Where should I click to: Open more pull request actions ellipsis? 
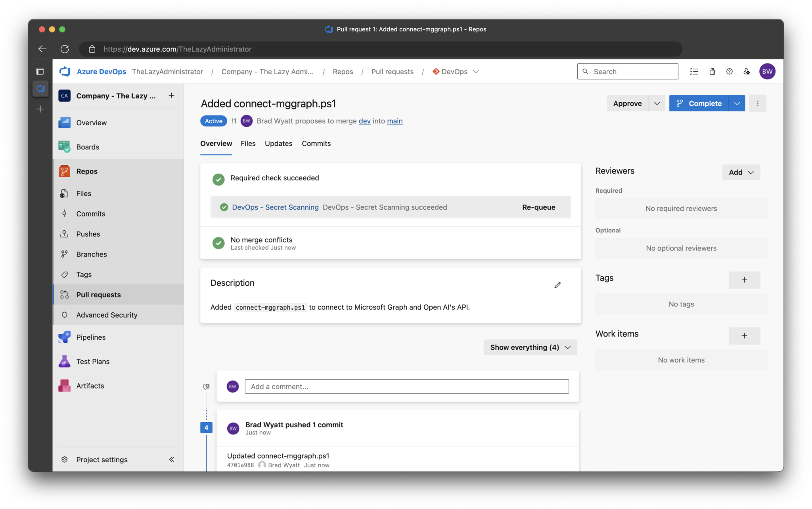coord(758,103)
